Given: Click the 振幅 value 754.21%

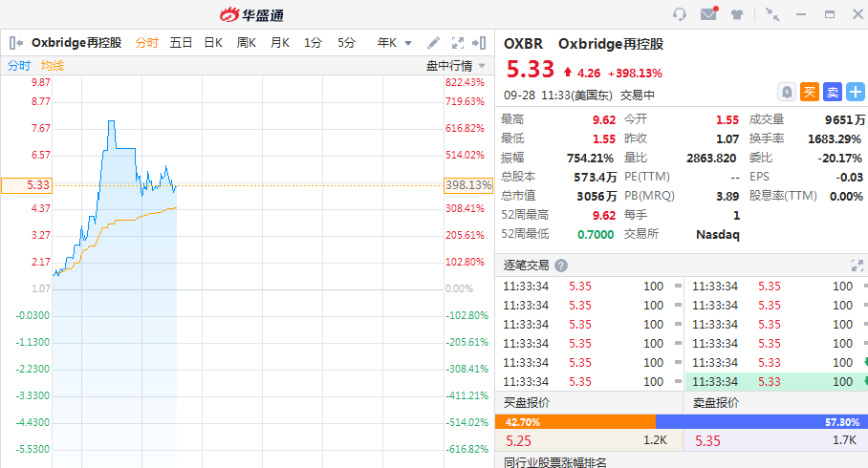Looking at the screenshot, I should (590, 159).
